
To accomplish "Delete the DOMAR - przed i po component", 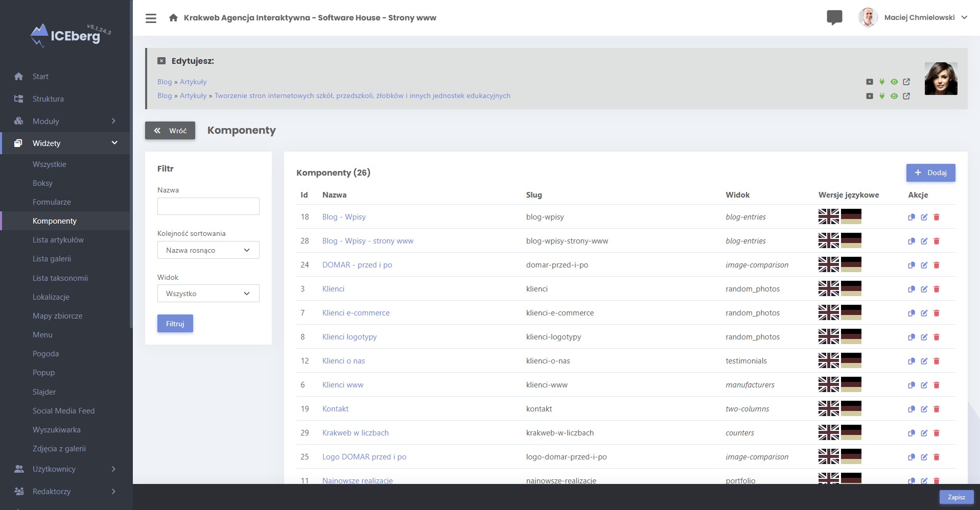I will 937,265.
